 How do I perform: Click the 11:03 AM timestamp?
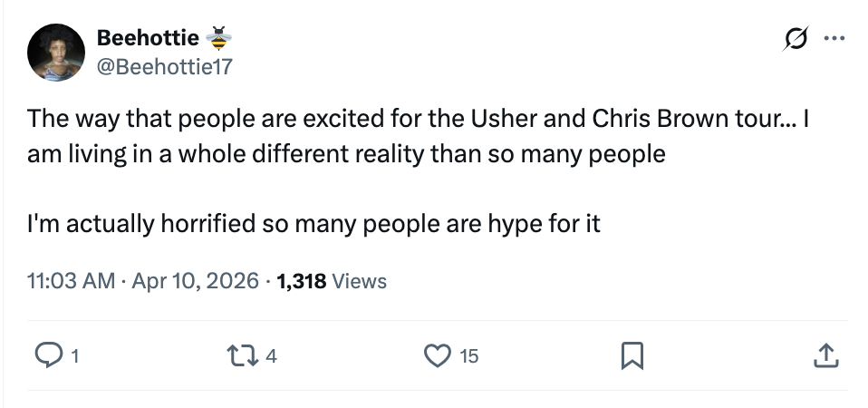[x=71, y=281]
